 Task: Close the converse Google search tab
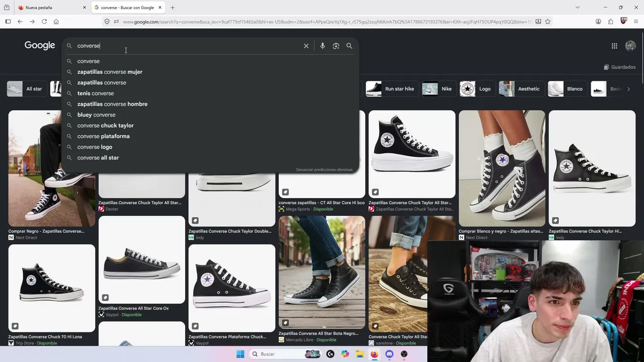point(160,8)
